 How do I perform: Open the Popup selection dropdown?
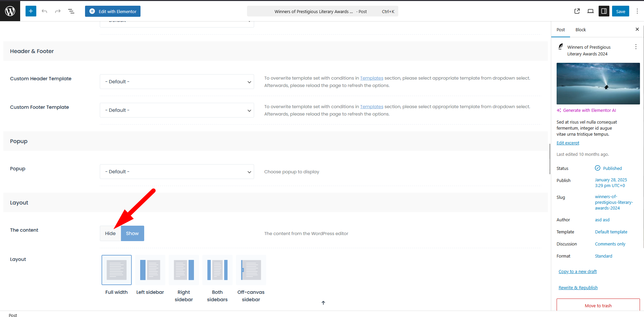click(x=177, y=172)
